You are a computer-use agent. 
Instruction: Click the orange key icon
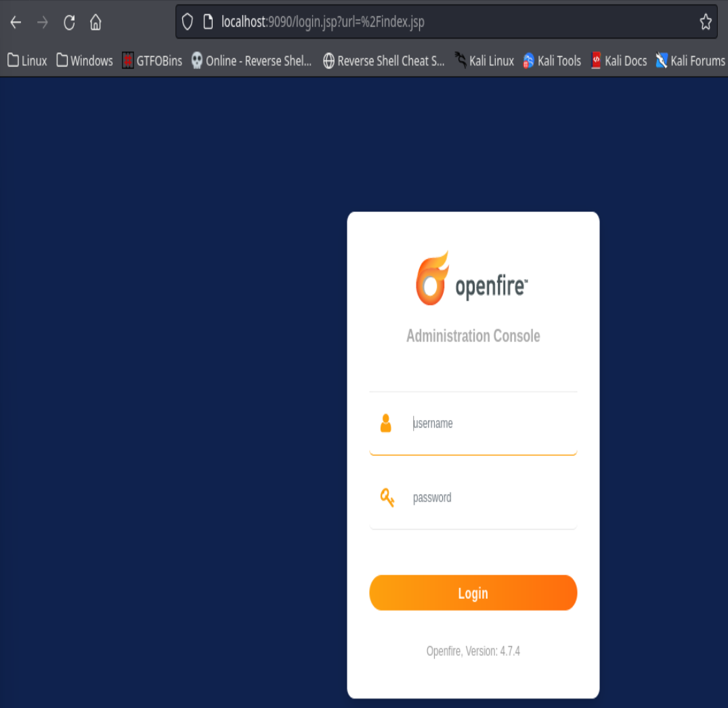pos(387,498)
